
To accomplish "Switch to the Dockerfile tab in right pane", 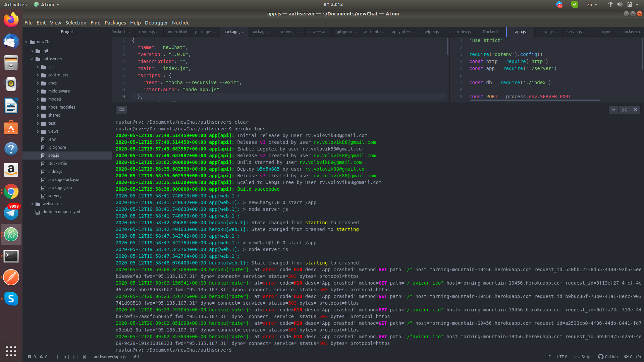I will point(492,32).
